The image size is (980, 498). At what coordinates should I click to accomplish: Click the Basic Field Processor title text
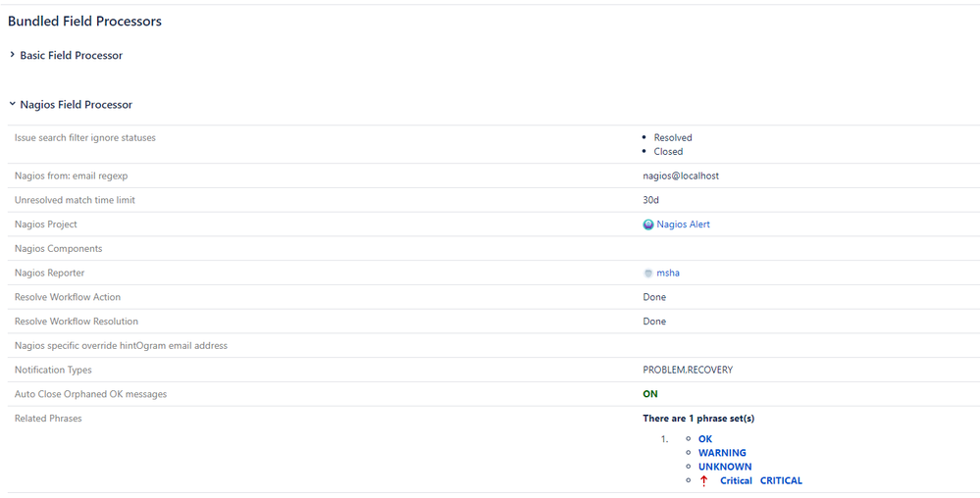[72, 55]
